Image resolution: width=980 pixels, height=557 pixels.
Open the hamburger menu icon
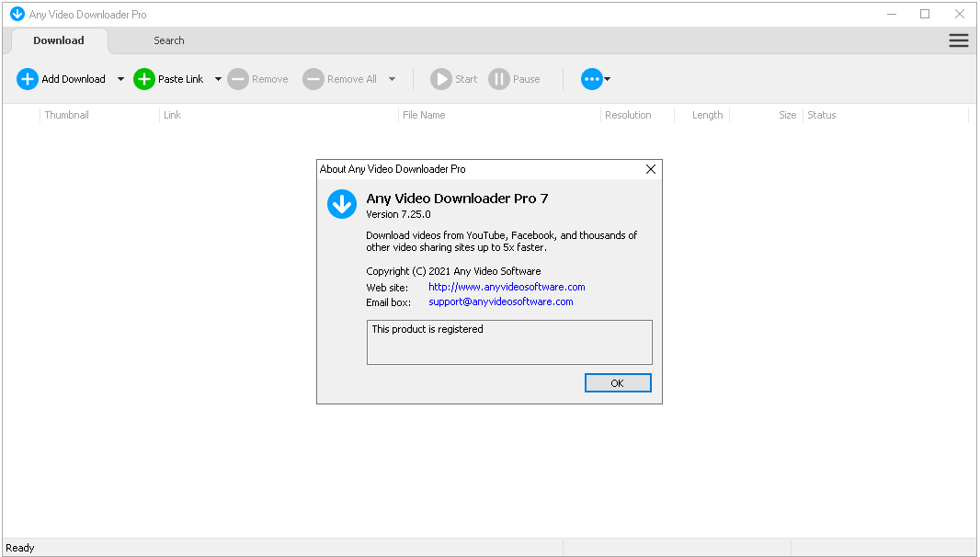pos(958,40)
